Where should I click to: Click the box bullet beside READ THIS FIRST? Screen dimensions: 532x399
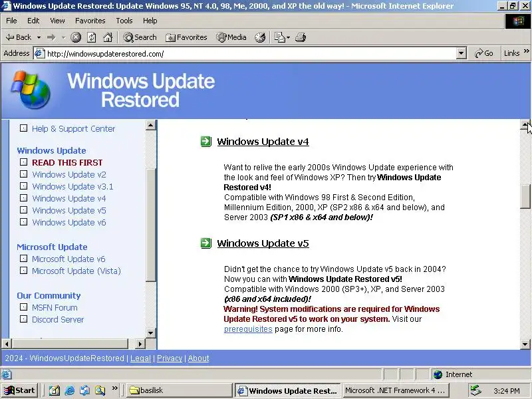tap(23, 162)
